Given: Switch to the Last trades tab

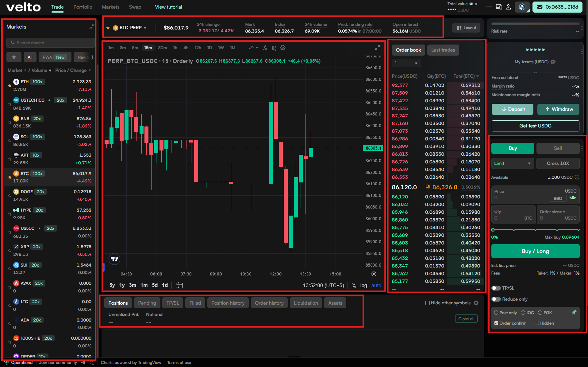Looking at the screenshot, I should point(443,50).
